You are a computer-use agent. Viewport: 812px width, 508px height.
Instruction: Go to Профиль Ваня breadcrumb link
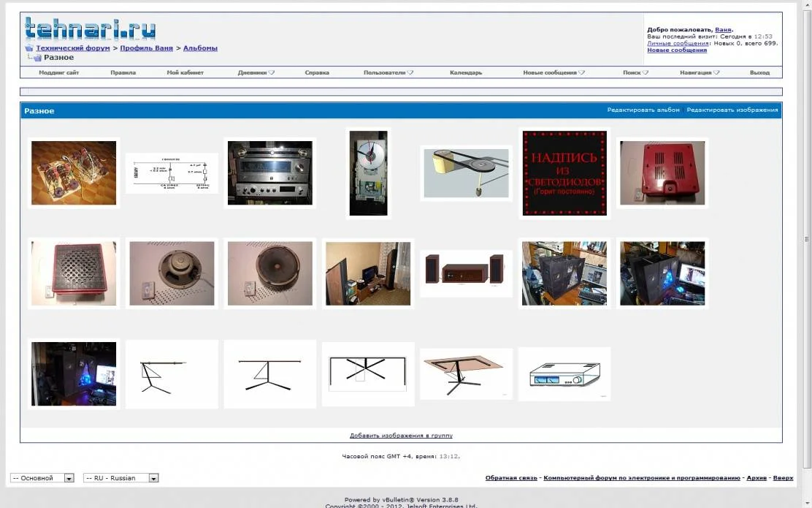(147, 48)
